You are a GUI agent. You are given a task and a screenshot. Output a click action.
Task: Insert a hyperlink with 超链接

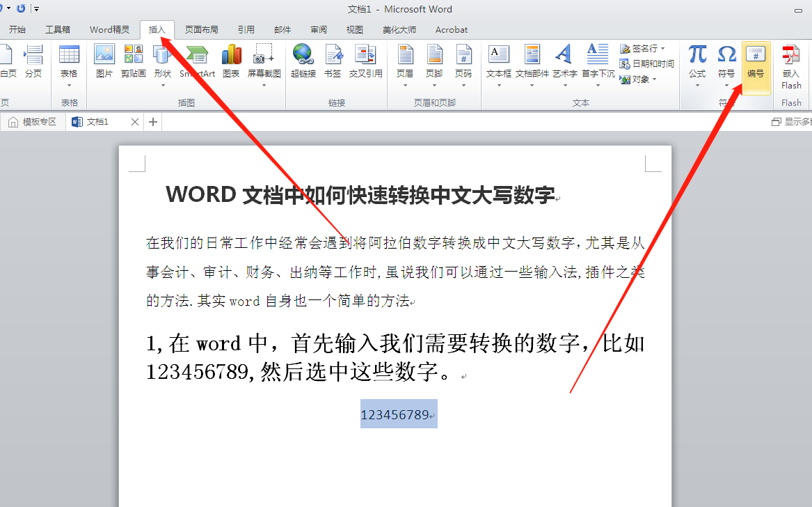pos(303,62)
